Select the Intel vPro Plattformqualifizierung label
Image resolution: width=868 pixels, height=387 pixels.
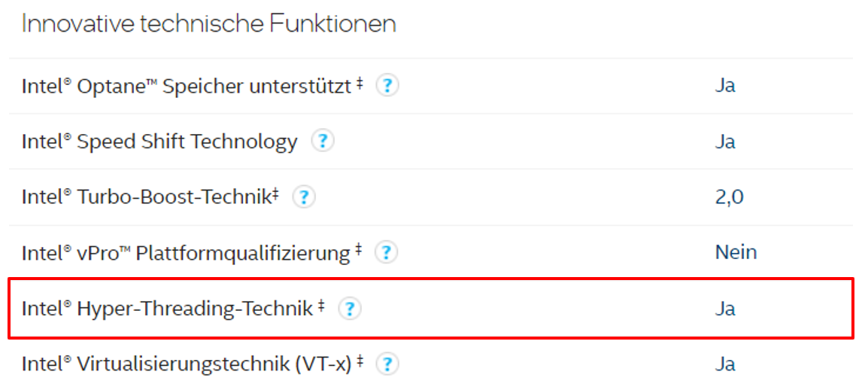(186, 253)
